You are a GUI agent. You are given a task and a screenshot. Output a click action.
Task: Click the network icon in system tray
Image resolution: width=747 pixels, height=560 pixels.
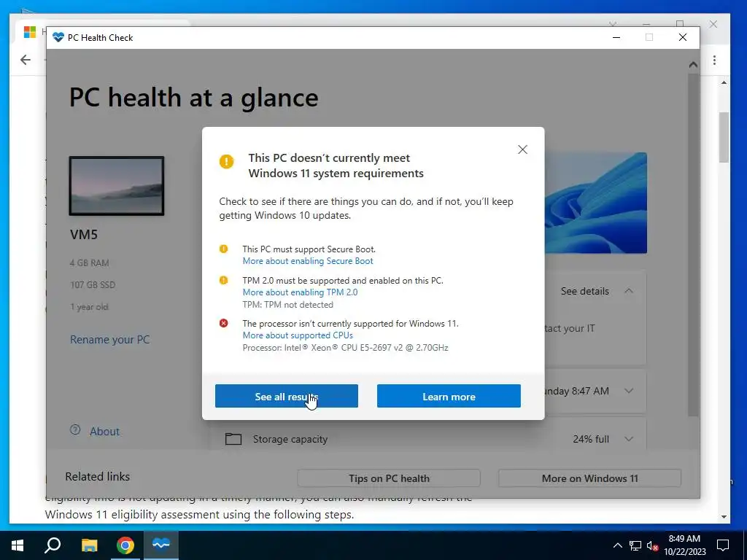point(635,545)
